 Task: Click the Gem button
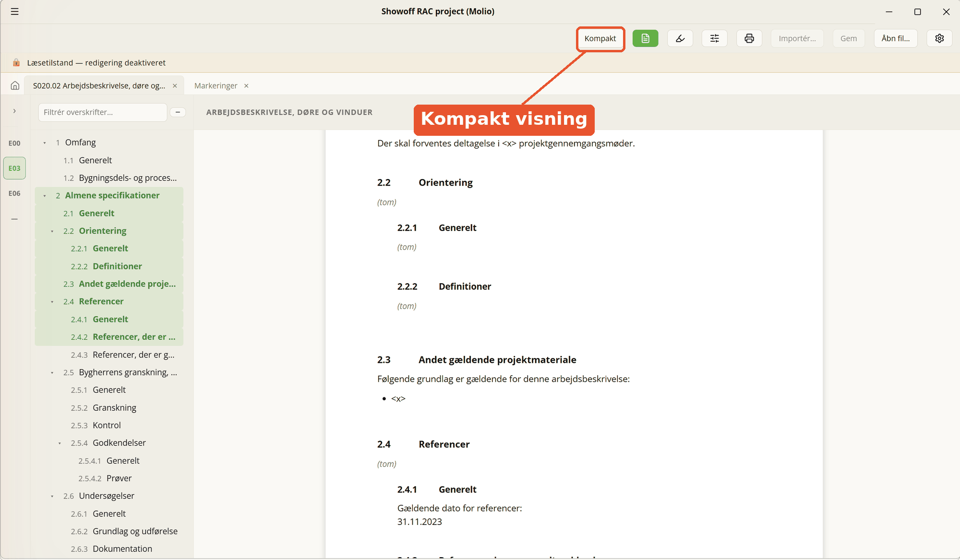coord(849,38)
